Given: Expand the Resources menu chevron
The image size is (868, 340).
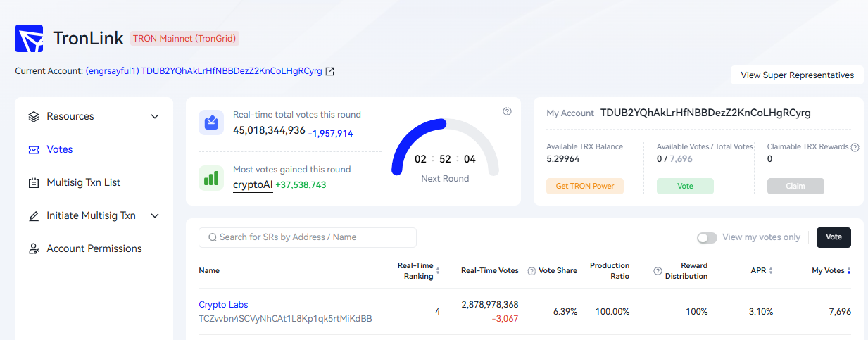Looking at the screenshot, I should pyautogui.click(x=155, y=117).
